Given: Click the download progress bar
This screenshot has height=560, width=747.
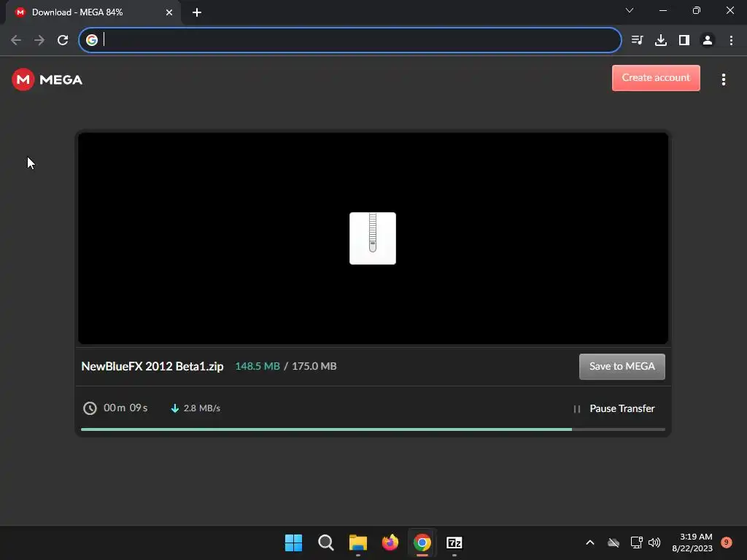Looking at the screenshot, I should pos(373,429).
